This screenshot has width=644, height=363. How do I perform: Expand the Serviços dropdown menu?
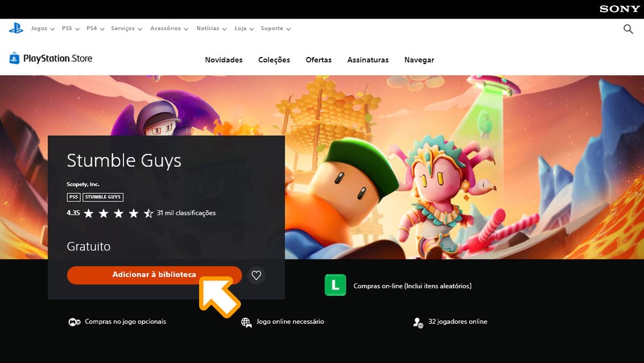tap(126, 28)
